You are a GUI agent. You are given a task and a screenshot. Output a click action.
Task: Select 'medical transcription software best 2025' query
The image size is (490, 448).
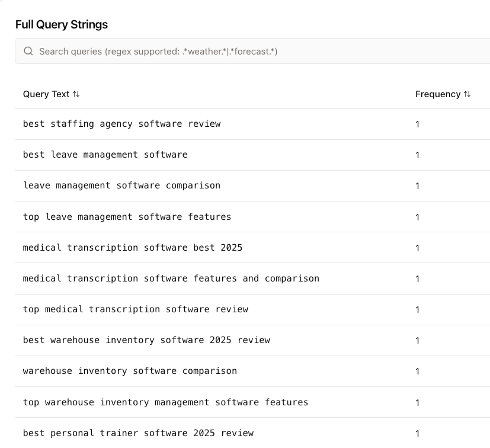(133, 248)
